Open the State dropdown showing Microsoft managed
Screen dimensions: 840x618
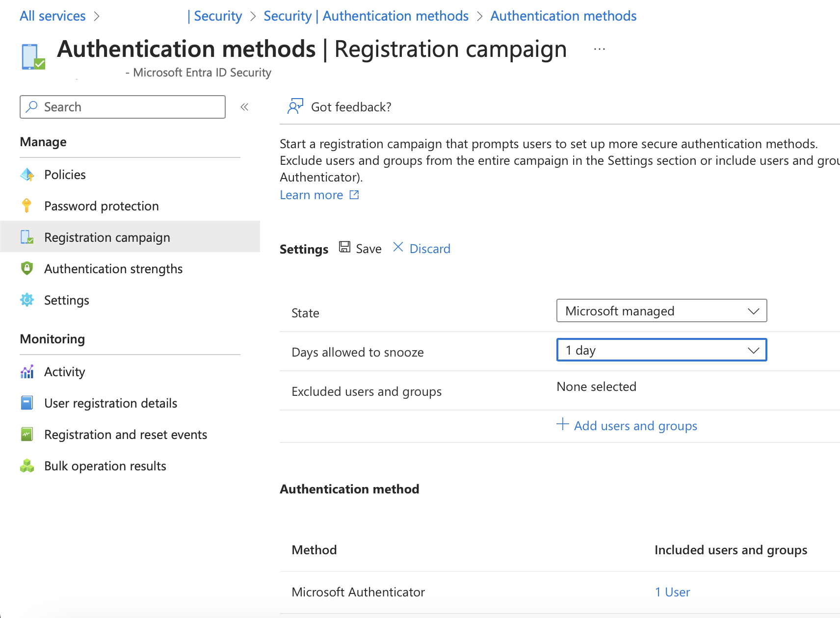coord(661,310)
